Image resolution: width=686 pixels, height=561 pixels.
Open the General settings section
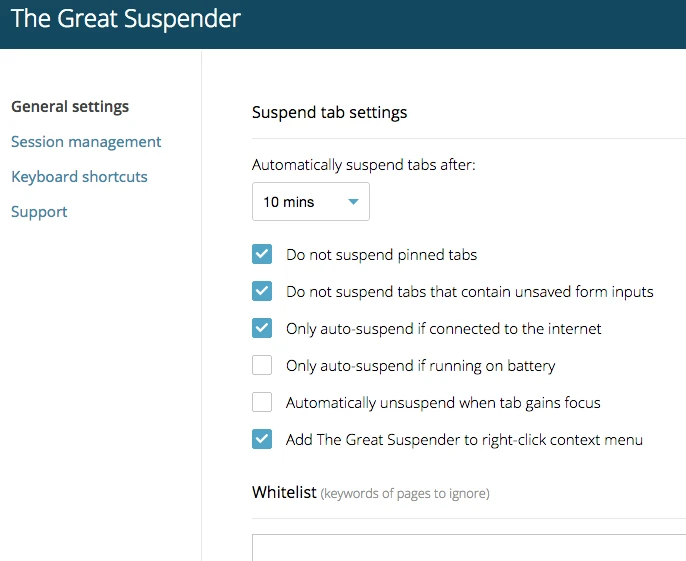coord(70,107)
